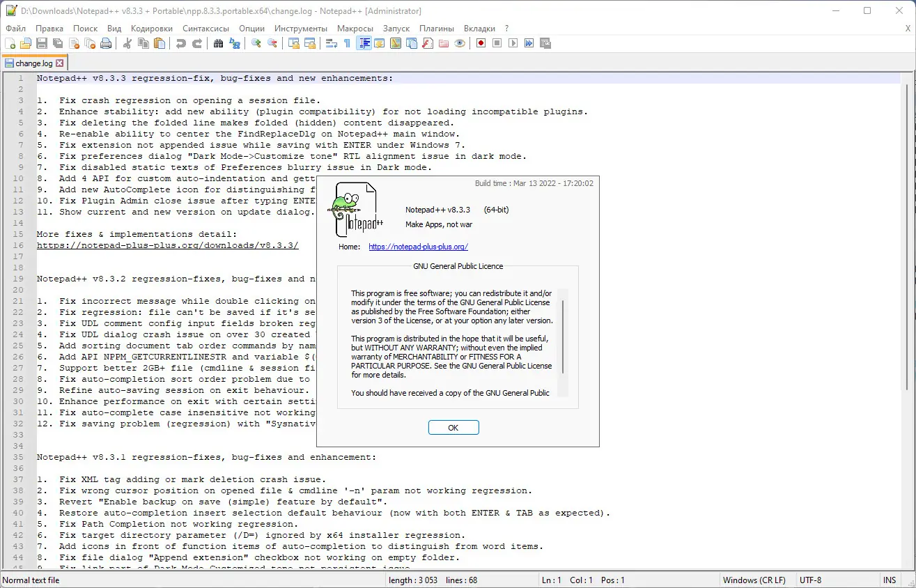Start macro recording with the red dot icon
The width and height of the screenshot is (916, 588).
tap(481, 43)
